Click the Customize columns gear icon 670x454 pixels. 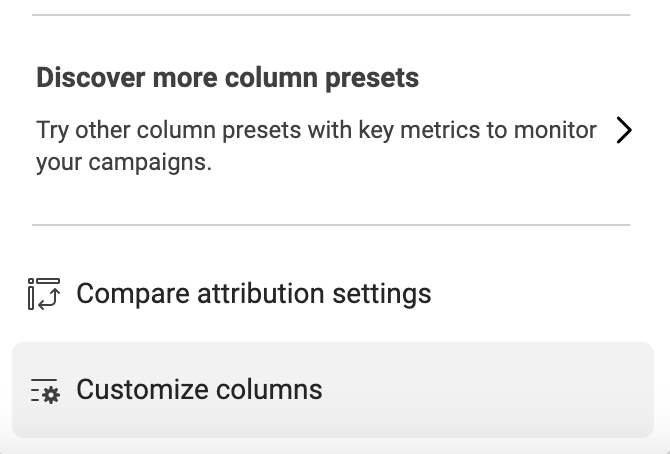45,390
